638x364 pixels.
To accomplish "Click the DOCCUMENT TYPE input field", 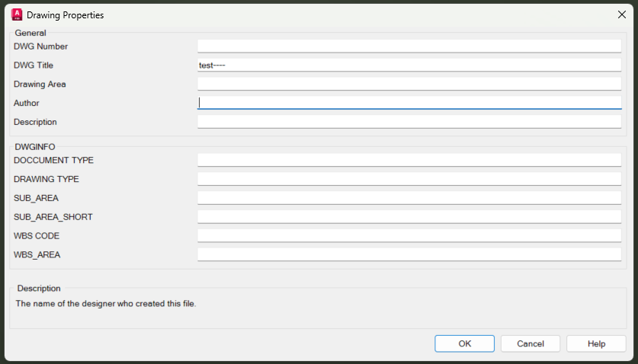I will tap(409, 160).
